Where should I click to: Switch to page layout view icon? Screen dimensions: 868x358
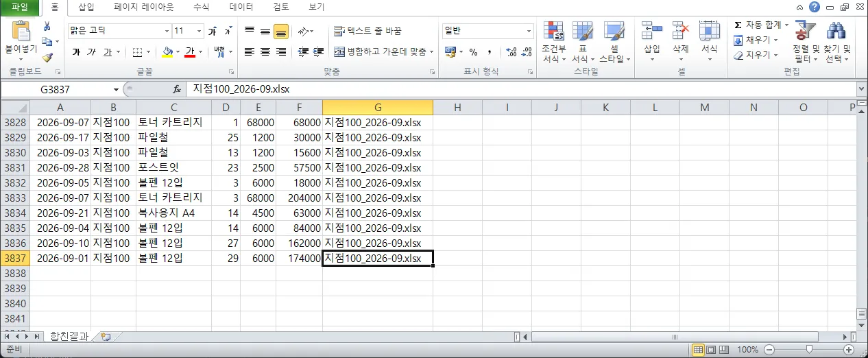pyautogui.click(x=710, y=350)
